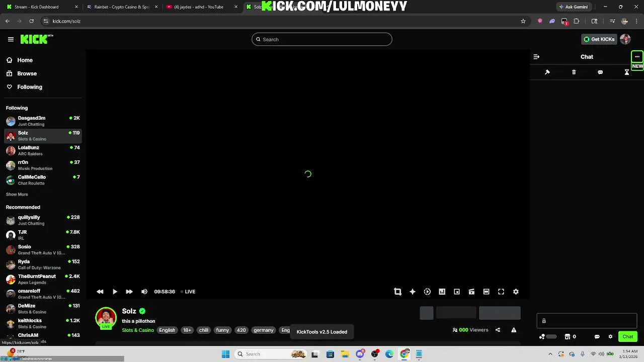Open stream stats bar-chart icon
Screen dimensions: 644x362
pyautogui.click(x=442, y=292)
